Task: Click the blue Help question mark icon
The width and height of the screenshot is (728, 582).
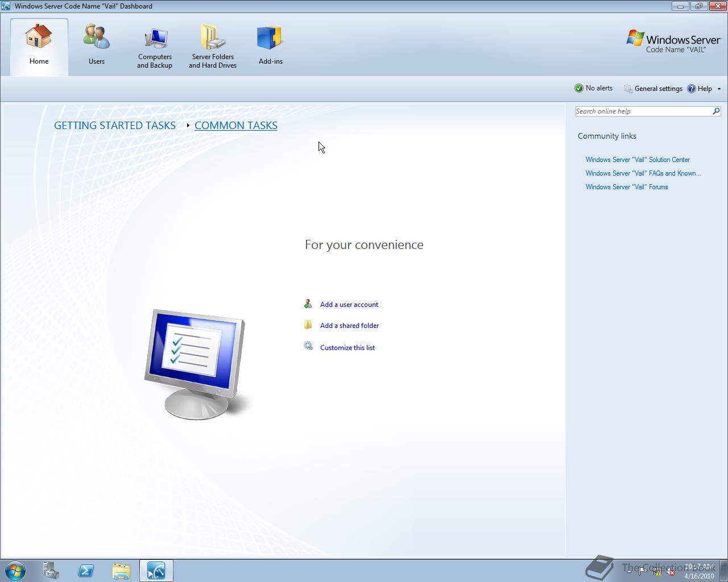Action: (692, 89)
